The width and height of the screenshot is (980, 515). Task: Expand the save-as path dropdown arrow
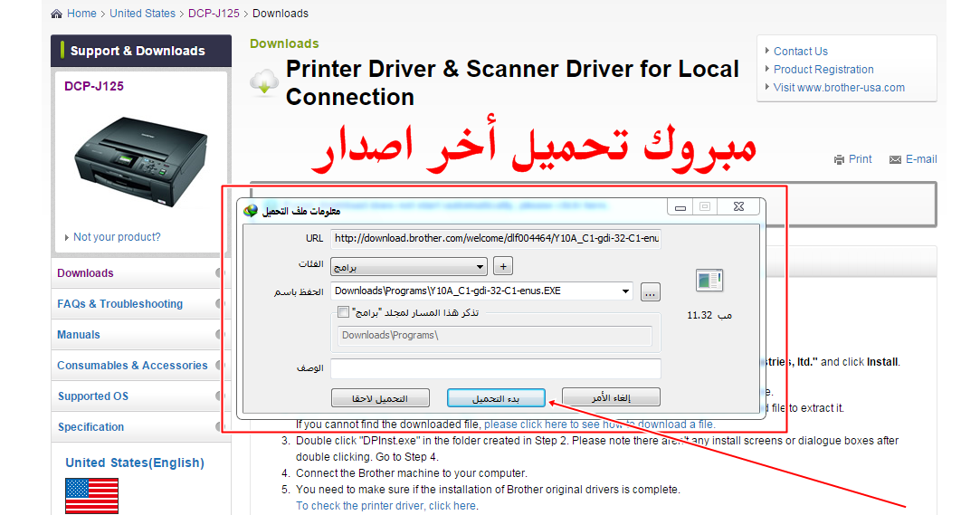625,291
